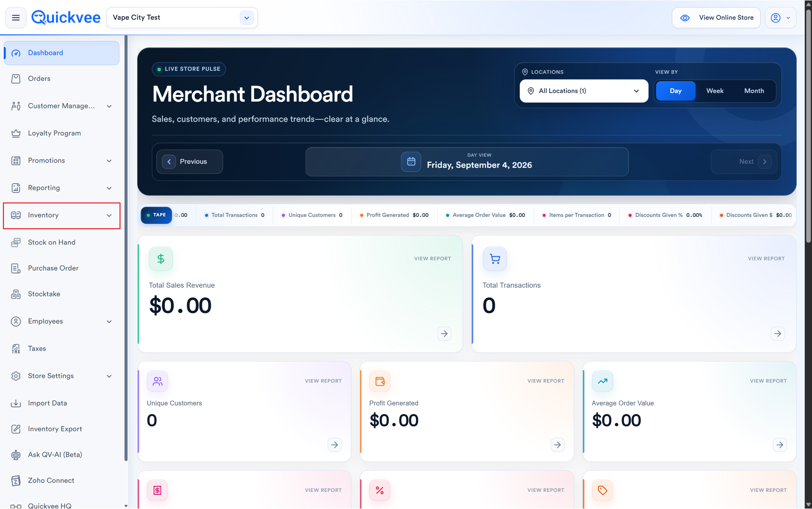Screen dimensions: 812x509
Task: Open the Vape City Test store dropdown
Action: [182, 17]
